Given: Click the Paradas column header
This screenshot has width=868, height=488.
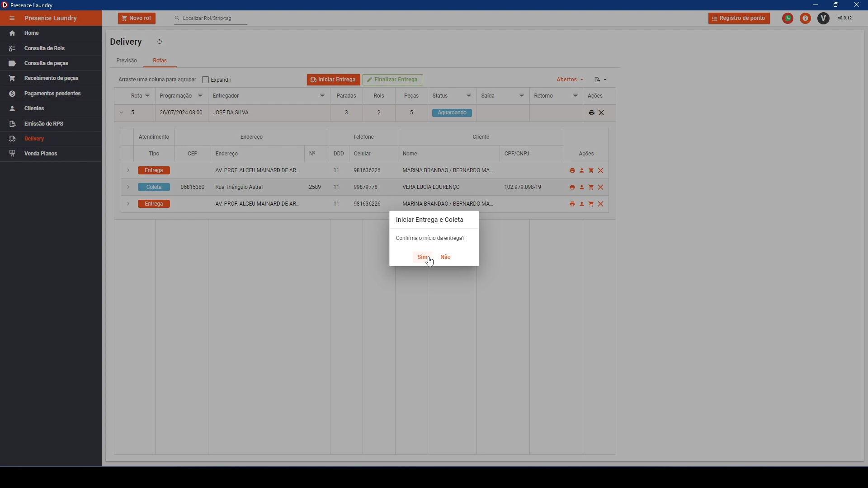Looking at the screenshot, I should coord(347,96).
